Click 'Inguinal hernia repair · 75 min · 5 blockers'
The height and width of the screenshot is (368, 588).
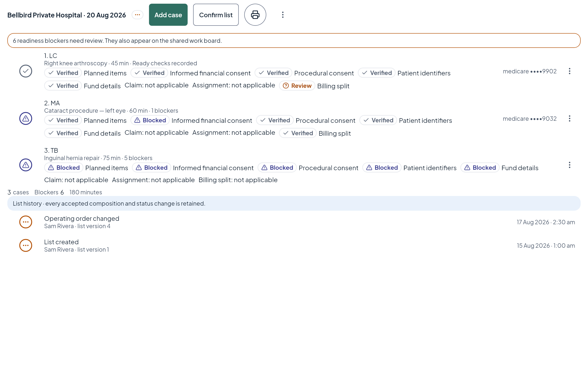pyautogui.click(x=98, y=158)
